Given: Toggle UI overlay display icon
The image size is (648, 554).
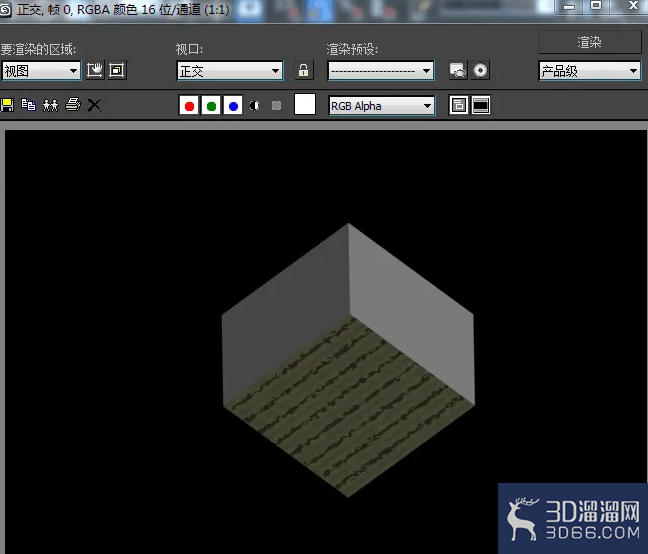Looking at the screenshot, I should (459, 105).
